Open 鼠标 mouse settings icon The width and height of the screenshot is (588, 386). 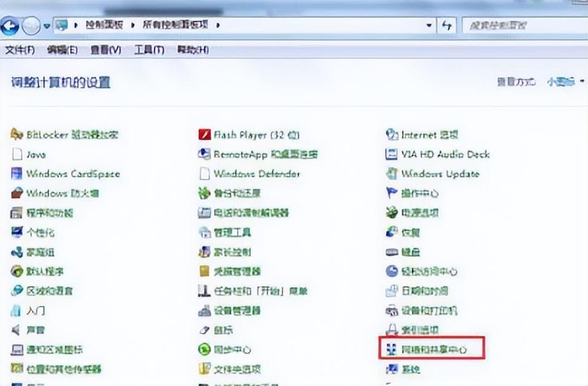pyautogui.click(x=204, y=330)
